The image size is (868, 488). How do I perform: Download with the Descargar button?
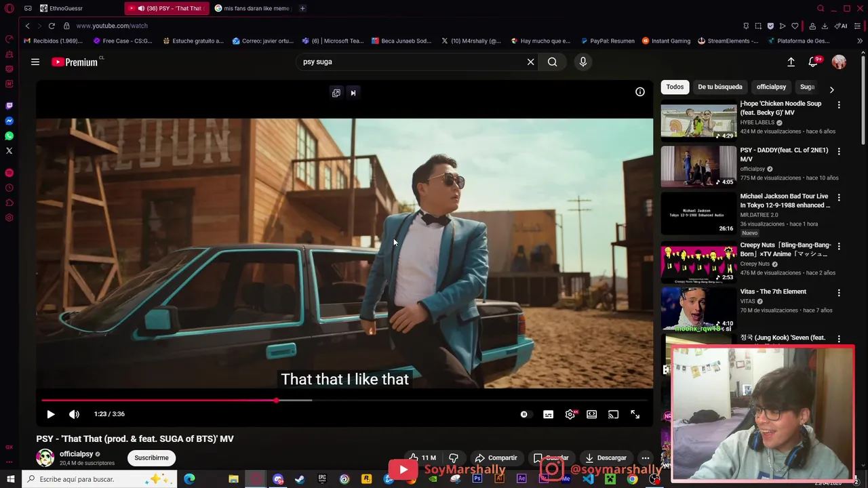[x=606, y=457]
